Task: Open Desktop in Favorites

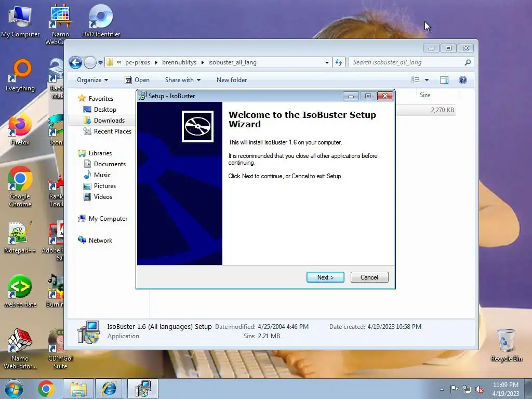Action: point(105,110)
